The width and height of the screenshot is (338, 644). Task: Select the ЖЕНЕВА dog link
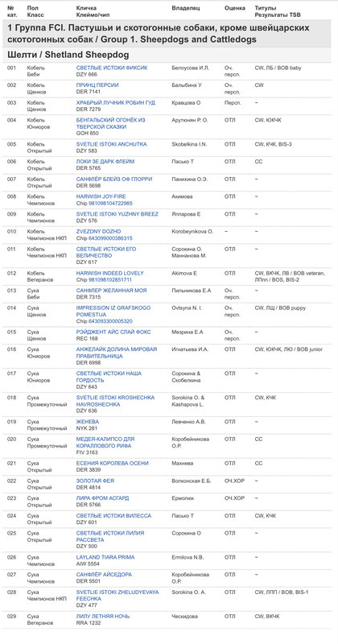point(88,422)
